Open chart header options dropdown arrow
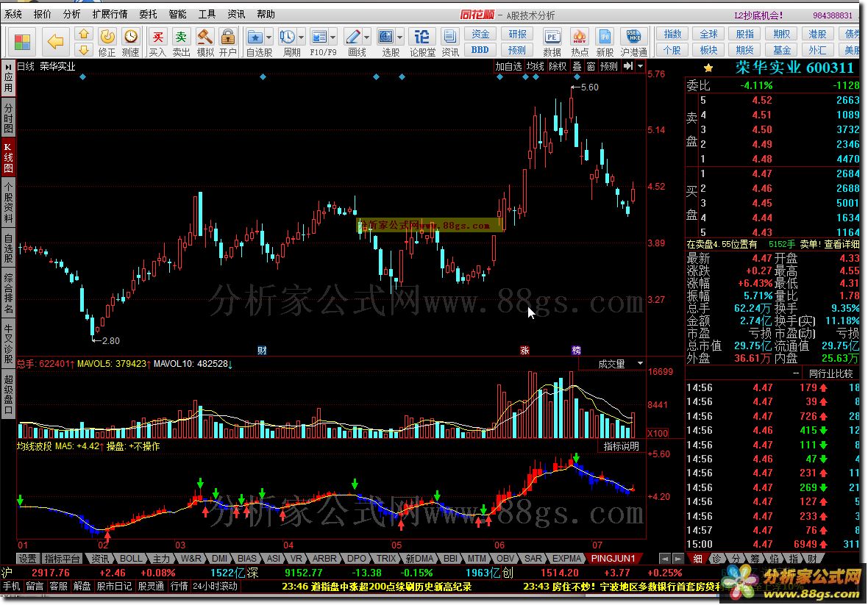The width and height of the screenshot is (868, 605). (641, 66)
